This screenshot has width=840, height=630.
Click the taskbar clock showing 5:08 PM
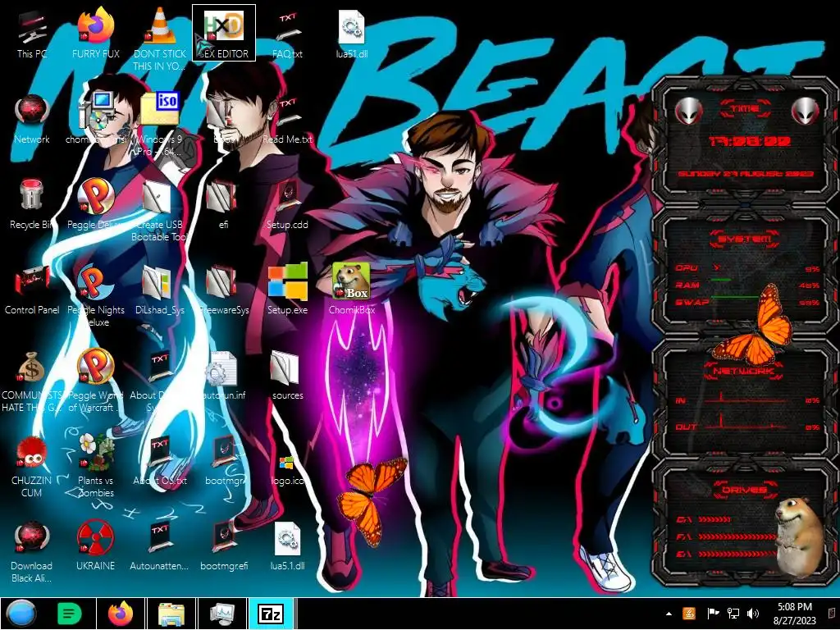point(794,614)
